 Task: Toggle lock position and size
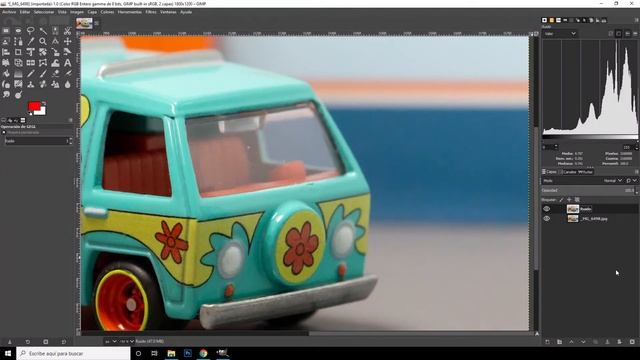pos(569,200)
